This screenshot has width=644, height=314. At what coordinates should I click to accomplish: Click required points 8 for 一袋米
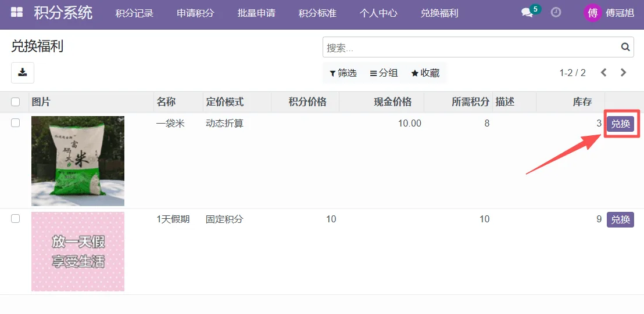click(486, 124)
